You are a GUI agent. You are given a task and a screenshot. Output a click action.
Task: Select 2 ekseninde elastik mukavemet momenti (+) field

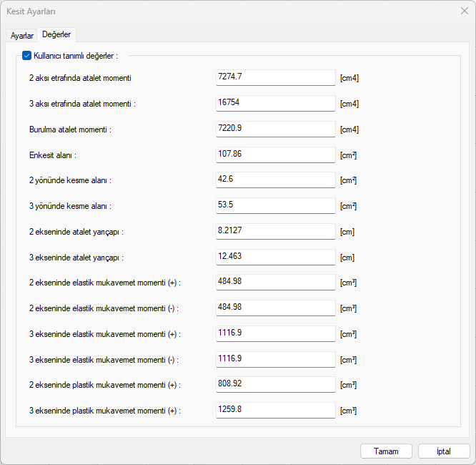(275, 282)
